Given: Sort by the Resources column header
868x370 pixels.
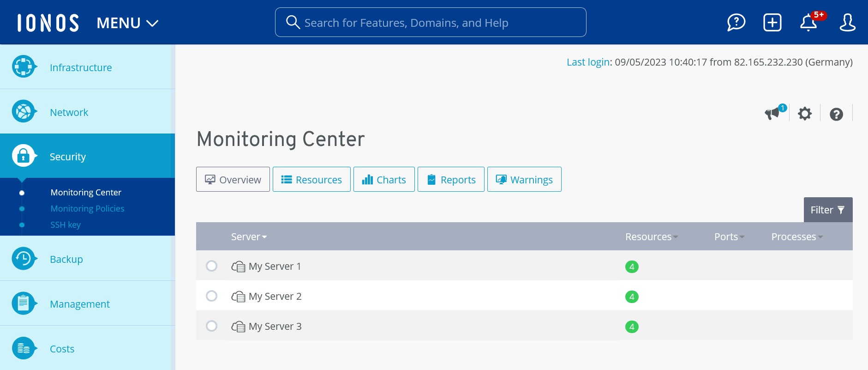Looking at the screenshot, I should (x=651, y=237).
